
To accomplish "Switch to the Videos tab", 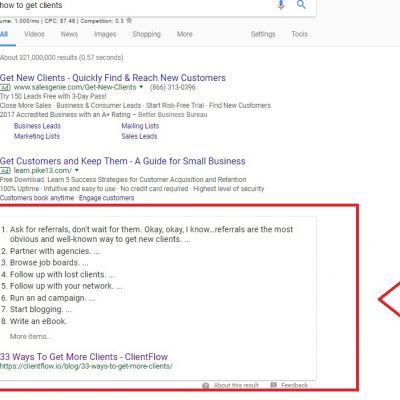I will click(34, 34).
